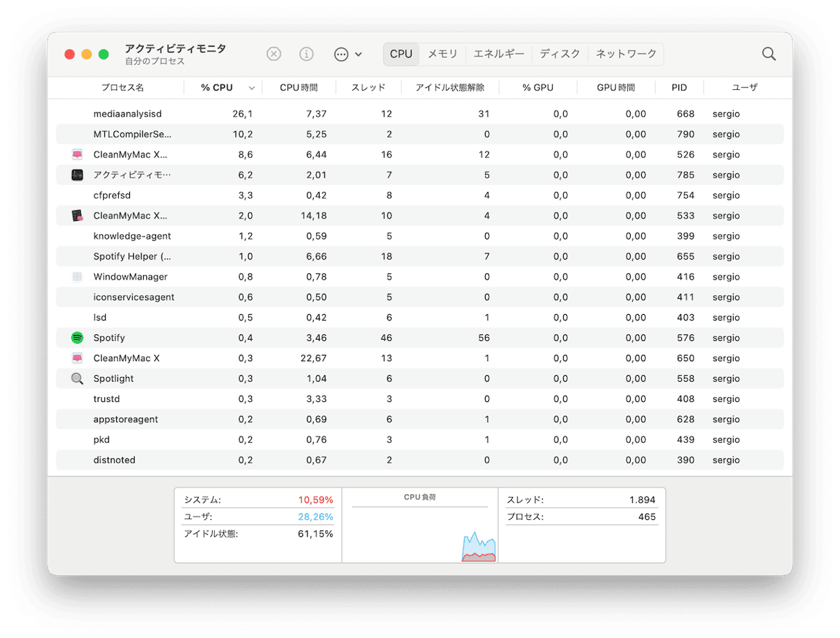Select the mediaanalysisd process row
The width and height of the screenshot is (840, 638).
(420, 114)
